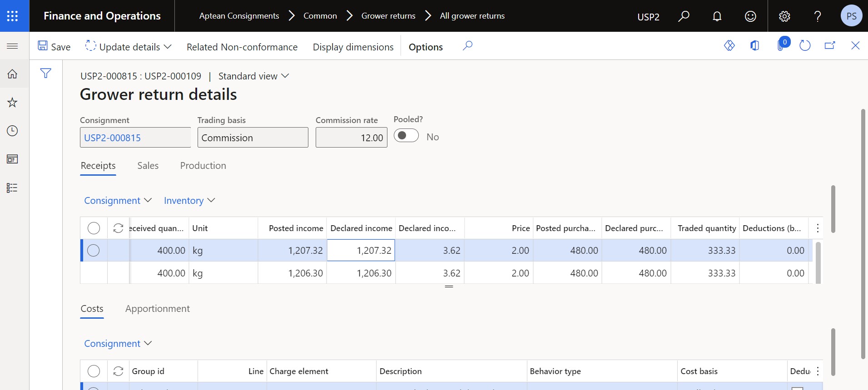Click Display dimensions button
This screenshot has height=390, width=868.
(x=353, y=47)
